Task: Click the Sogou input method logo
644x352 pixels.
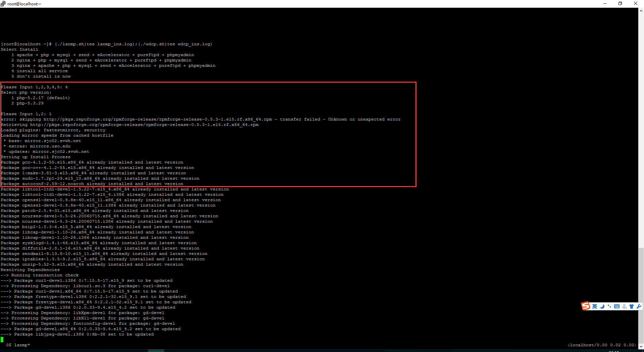Action: pos(586,306)
